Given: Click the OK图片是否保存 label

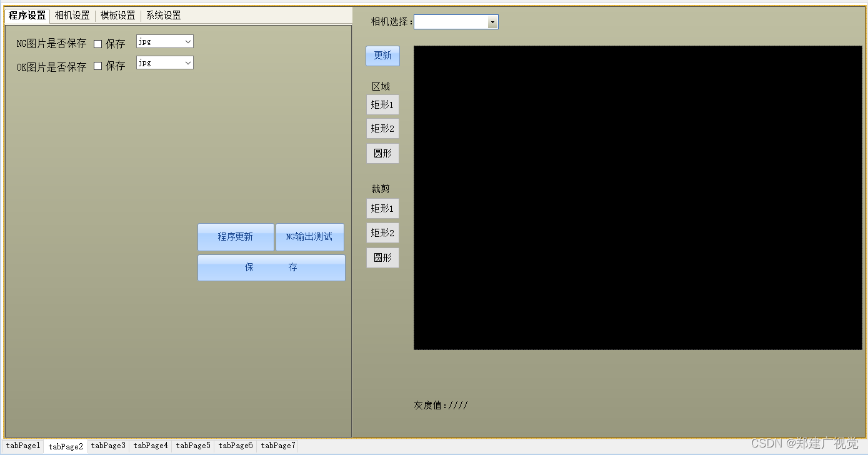Looking at the screenshot, I should [x=51, y=67].
